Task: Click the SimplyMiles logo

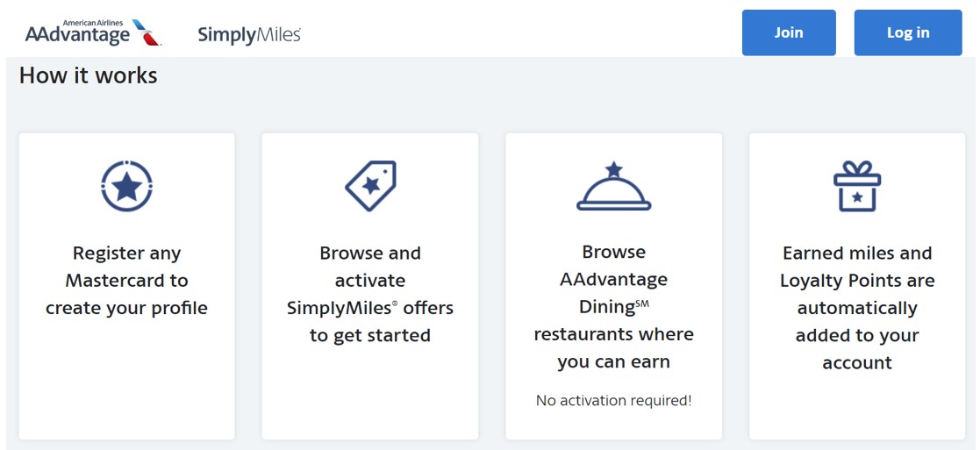Action: click(x=249, y=35)
